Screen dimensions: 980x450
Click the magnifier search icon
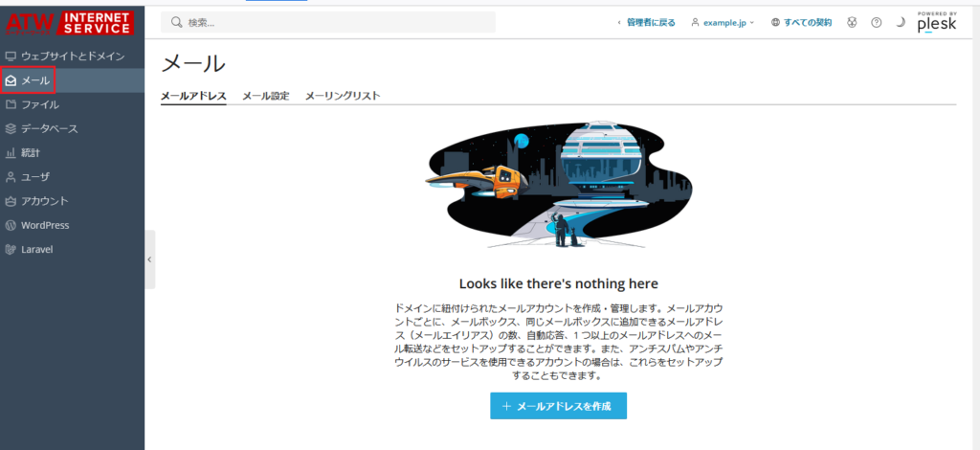(176, 23)
